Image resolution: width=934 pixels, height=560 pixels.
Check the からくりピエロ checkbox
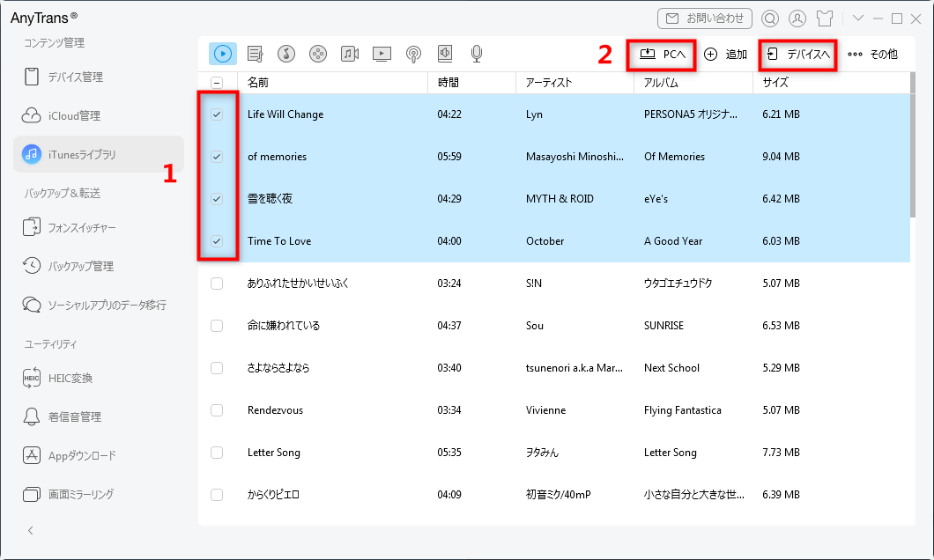point(217,495)
